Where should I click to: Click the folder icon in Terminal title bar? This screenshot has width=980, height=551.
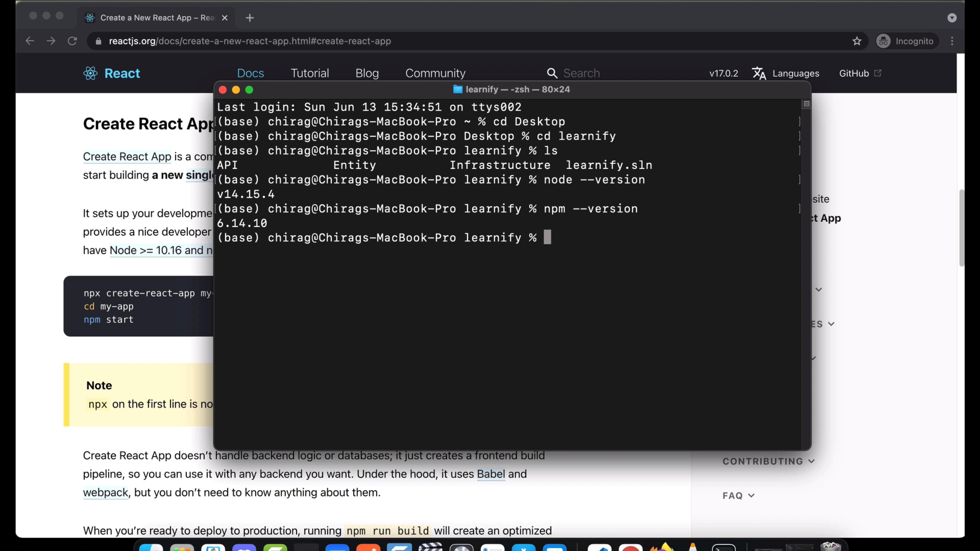[458, 89]
